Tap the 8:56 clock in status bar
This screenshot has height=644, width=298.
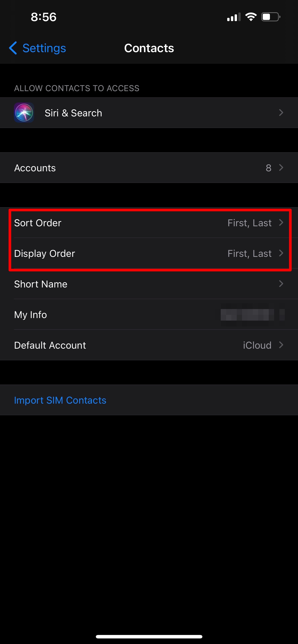click(x=44, y=17)
